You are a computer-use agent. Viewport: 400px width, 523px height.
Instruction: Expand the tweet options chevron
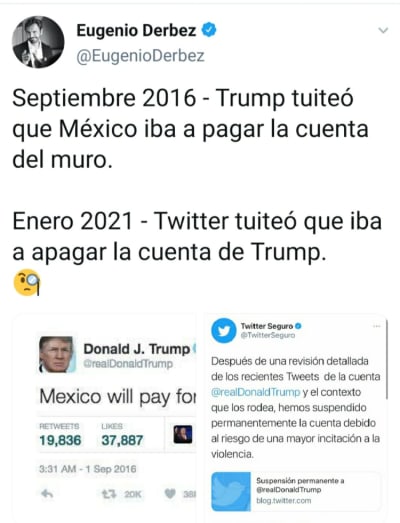(383, 30)
